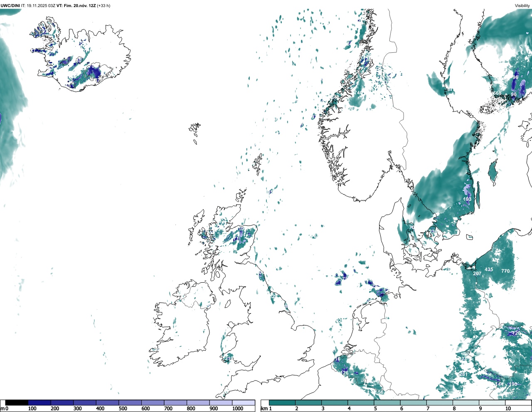532x412 pixels.
Task: Click the "281" visibility value on the map
Action: [463, 374]
